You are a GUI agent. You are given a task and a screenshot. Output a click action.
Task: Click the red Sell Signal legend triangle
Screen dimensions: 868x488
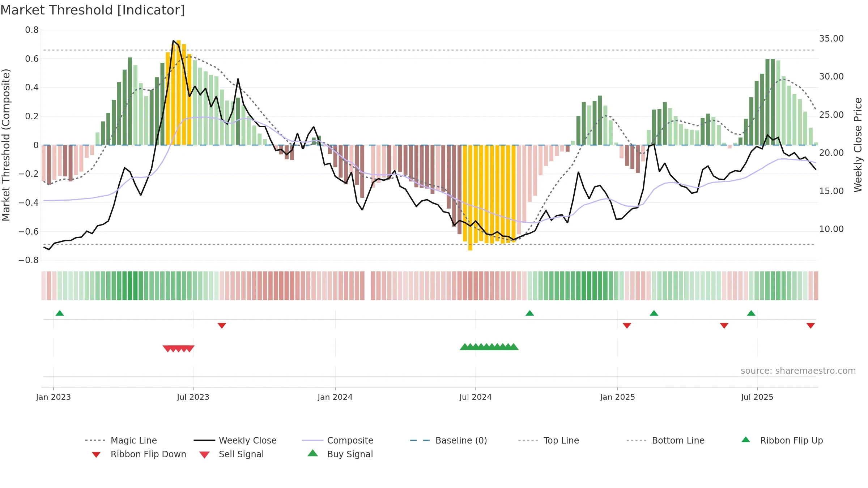204,455
